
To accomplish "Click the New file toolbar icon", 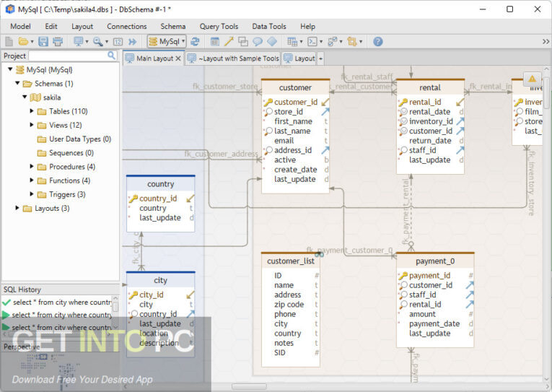I will 9,42.
